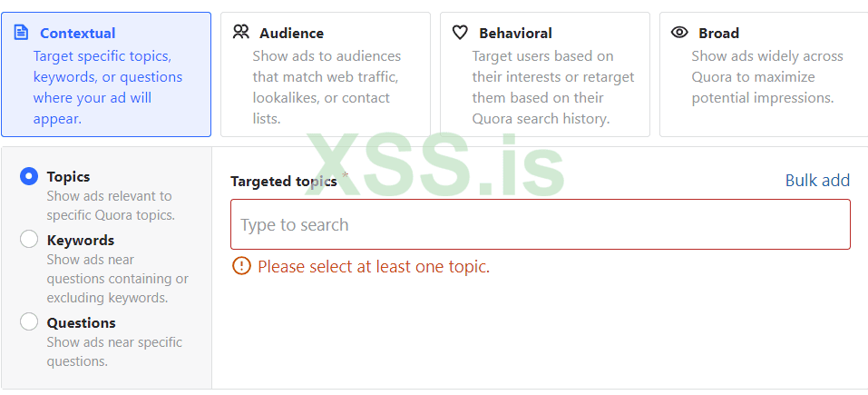The height and width of the screenshot is (395, 868).
Task: Click the Contextual document icon
Action: click(22, 33)
